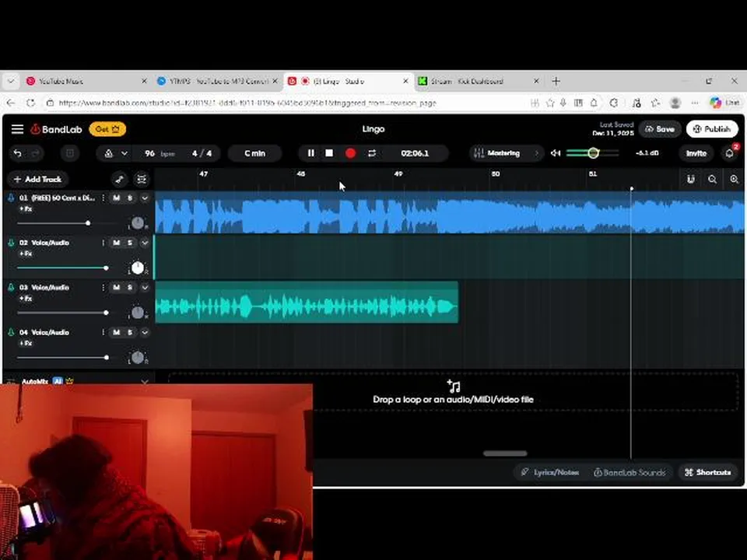Mute track 01 with M button

(116, 198)
